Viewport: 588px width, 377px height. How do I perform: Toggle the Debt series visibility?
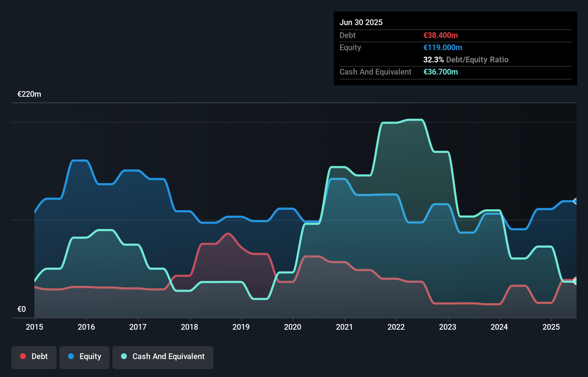pyautogui.click(x=34, y=356)
